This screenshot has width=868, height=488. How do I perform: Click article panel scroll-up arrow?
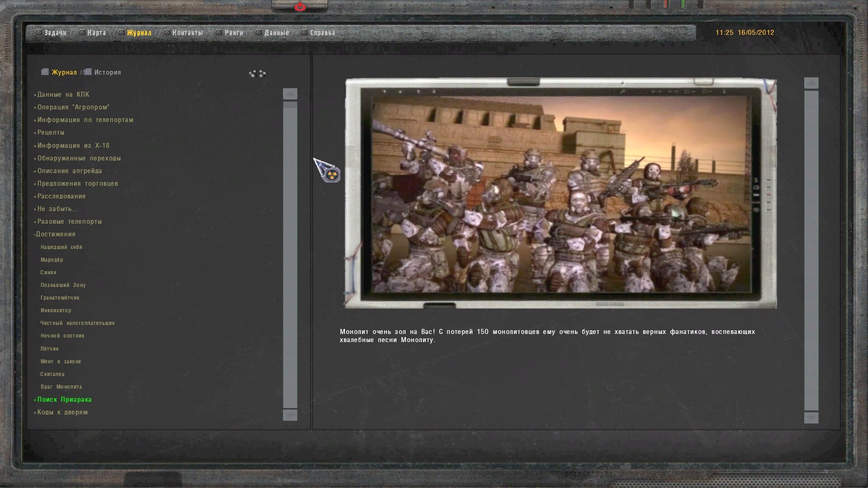(811, 83)
